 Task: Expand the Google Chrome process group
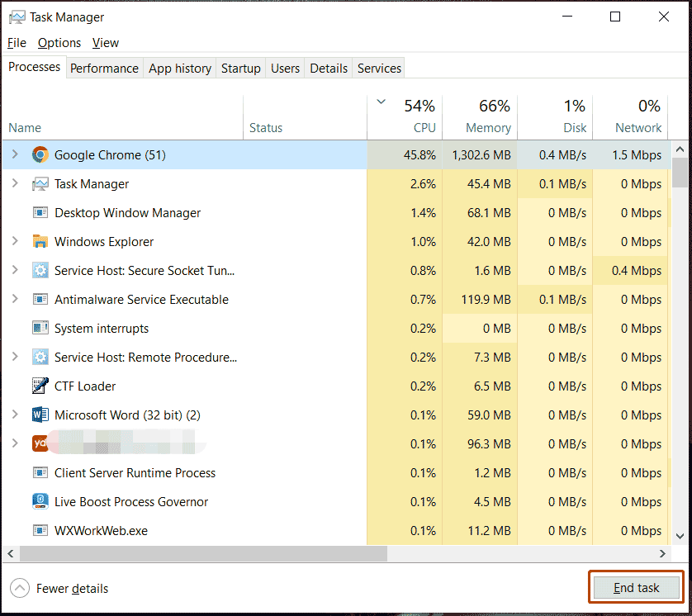pyautogui.click(x=15, y=154)
